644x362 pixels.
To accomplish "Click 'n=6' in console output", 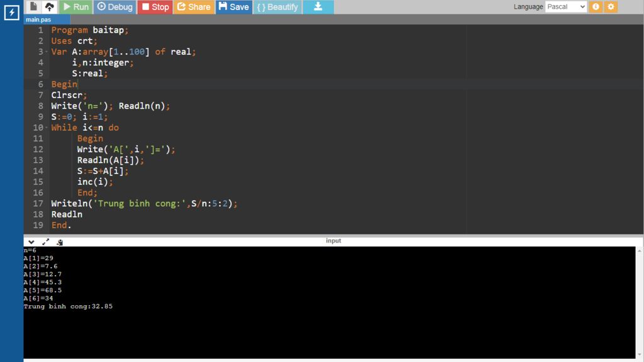I will pos(30,250).
